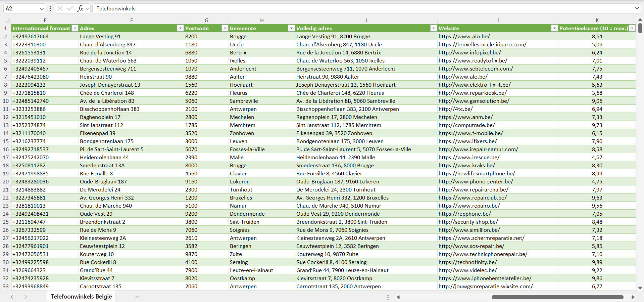Open the Name Box dropdown

42,9
